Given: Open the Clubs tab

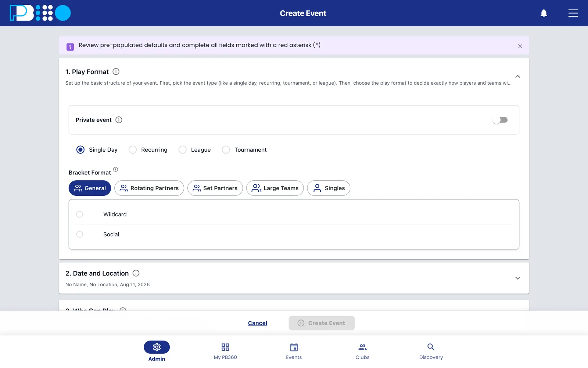Looking at the screenshot, I should tap(362, 351).
